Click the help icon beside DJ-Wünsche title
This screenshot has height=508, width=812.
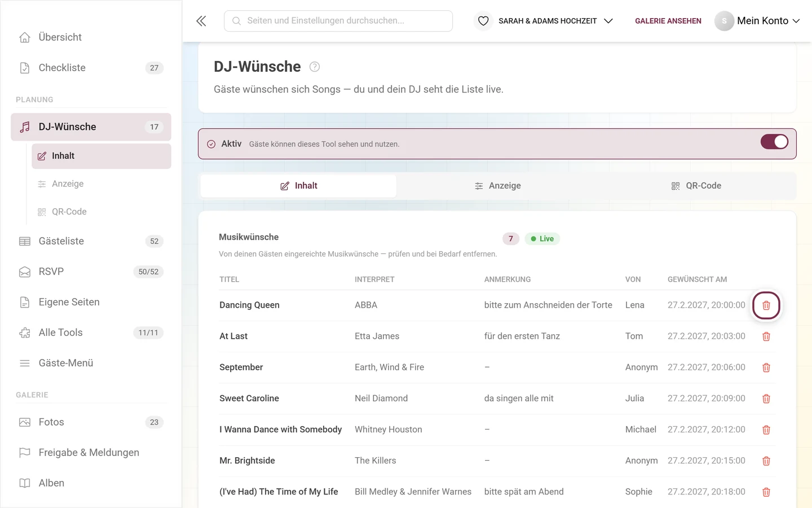pyautogui.click(x=315, y=67)
